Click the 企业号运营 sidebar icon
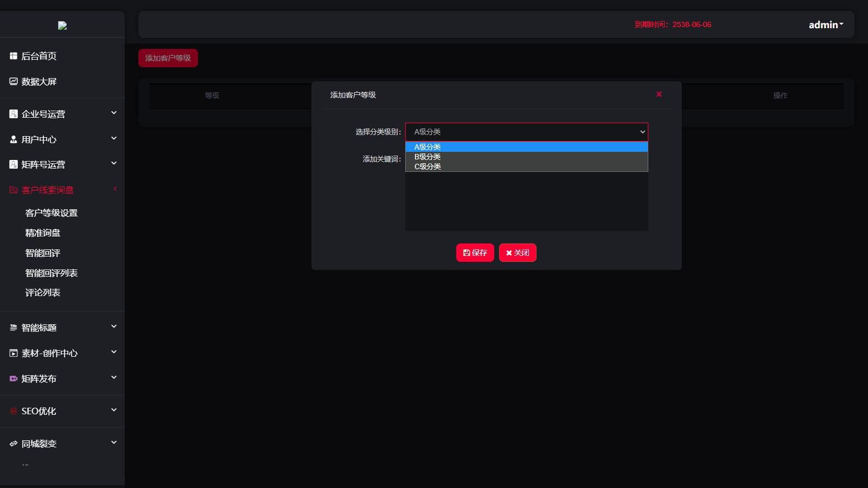This screenshot has height=488, width=868. [x=14, y=114]
